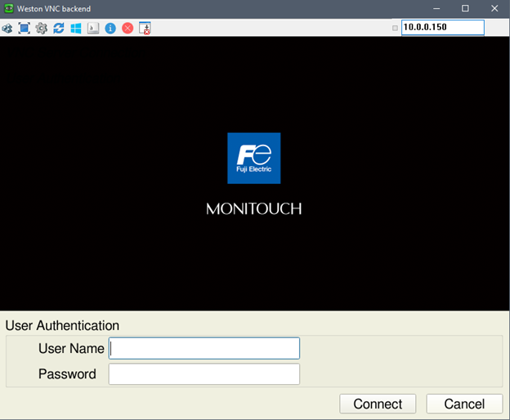Image resolution: width=510 pixels, height=420 pixels.
Task: Click the 10.0.0.150 address field
Action: (x=442, y=28)
